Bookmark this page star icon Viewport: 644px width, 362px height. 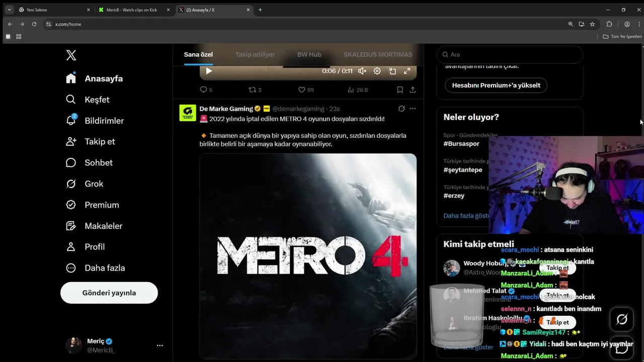tap(592, 24)
